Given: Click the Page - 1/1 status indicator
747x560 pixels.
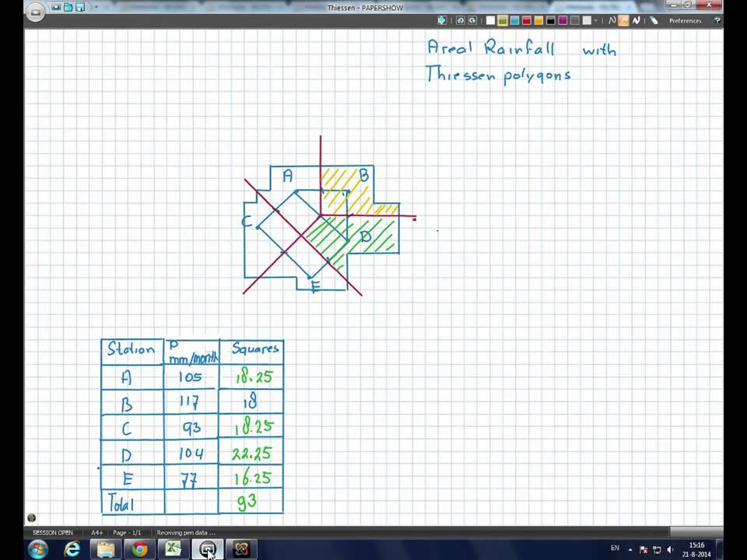Looking at the screenshot, I should (127, 532).
